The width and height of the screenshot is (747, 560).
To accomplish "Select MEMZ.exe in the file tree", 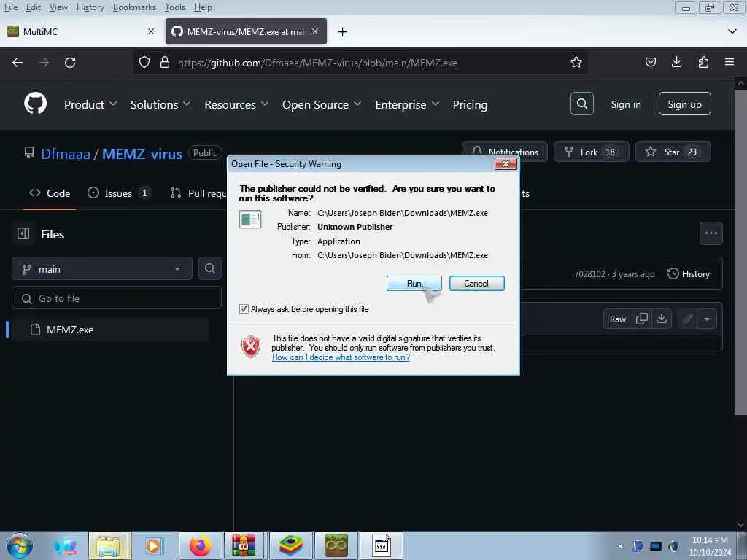I will coord(109,330).
